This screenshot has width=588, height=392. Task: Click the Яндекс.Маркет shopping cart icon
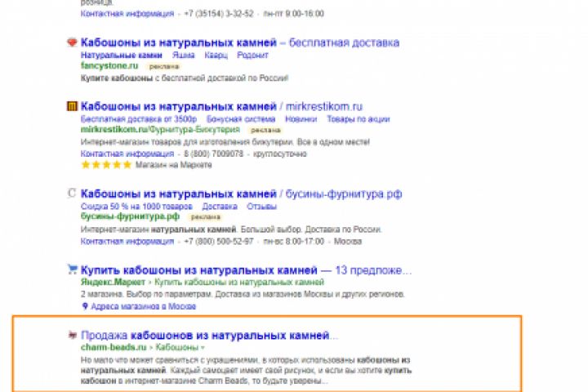tap(72, 269)
